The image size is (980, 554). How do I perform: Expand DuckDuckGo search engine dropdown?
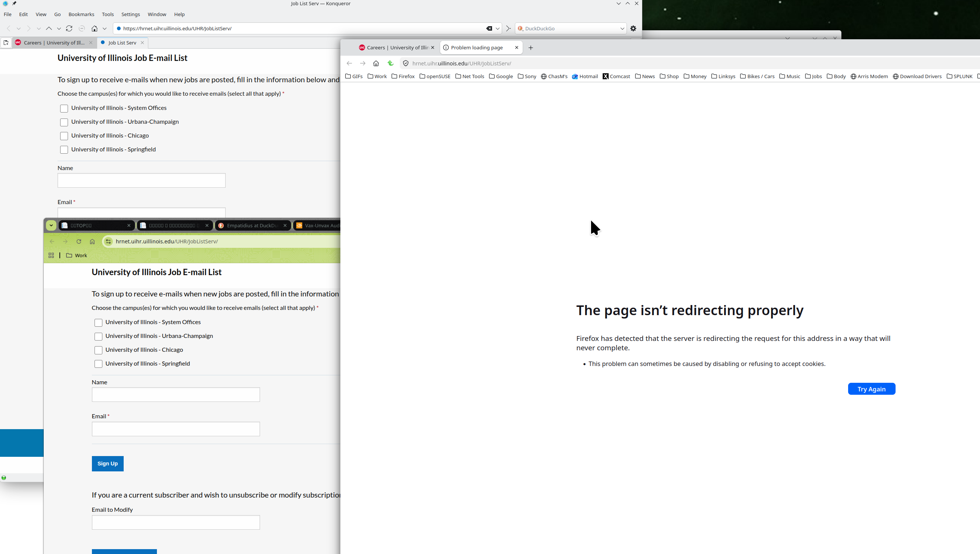(622, 28)
